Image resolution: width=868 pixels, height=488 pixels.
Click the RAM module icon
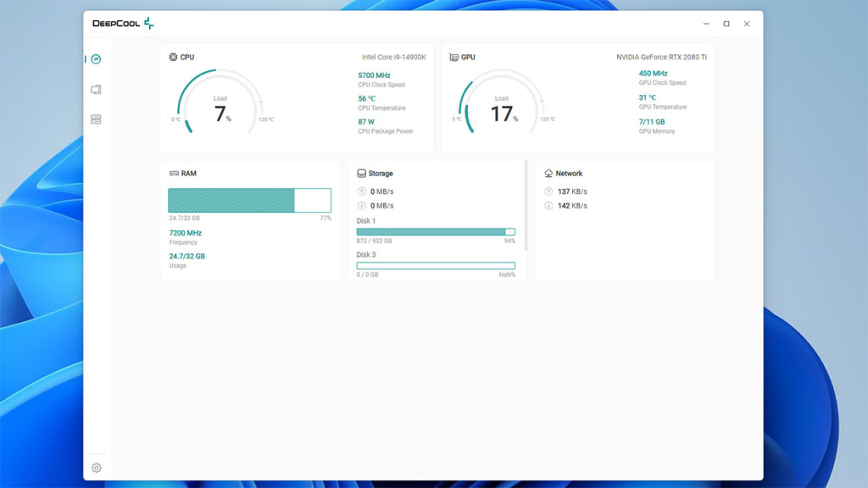tap(174, 174)
